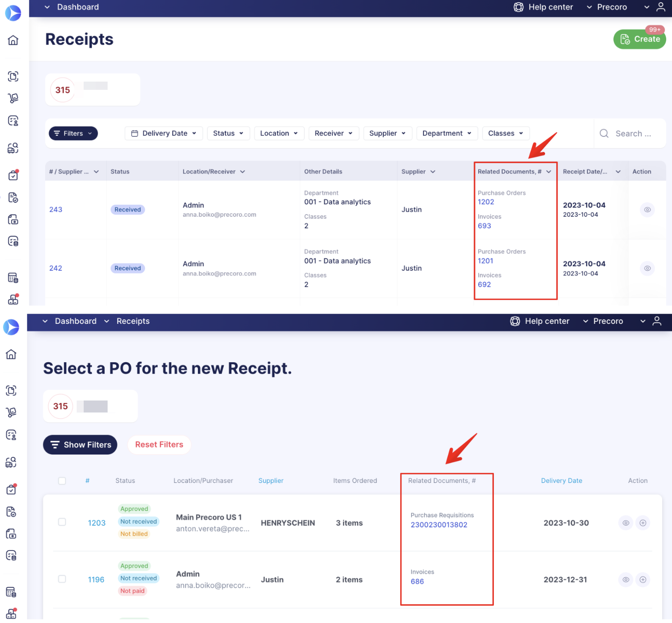Open the Classes filter dropdown
This screenshot has height=623, width=672.
click(x=506, y=133)
